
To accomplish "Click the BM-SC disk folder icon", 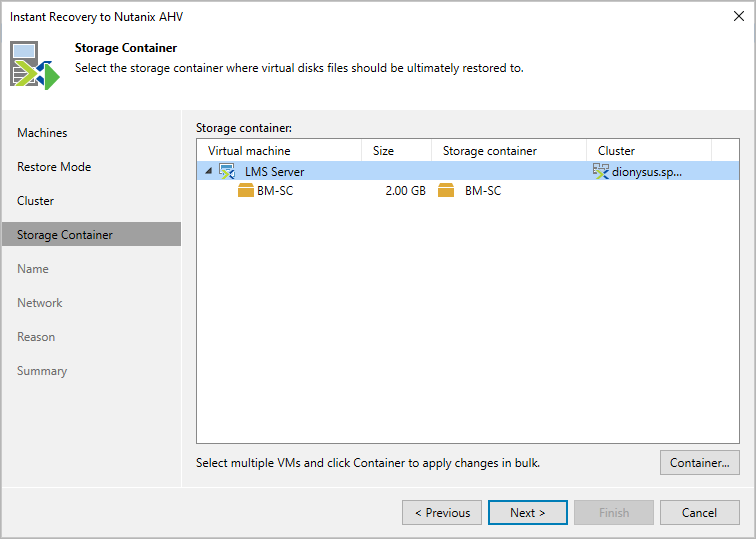I will tap(246, 191).
